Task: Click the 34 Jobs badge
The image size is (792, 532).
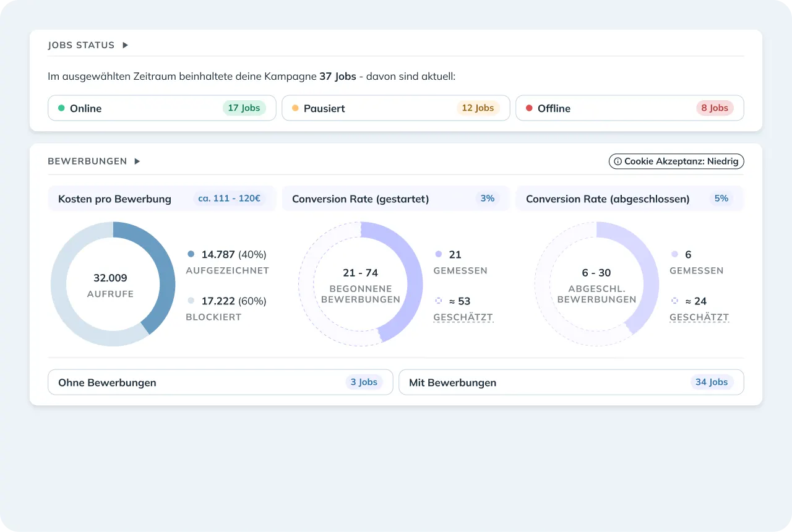Action: click(712, 382)
